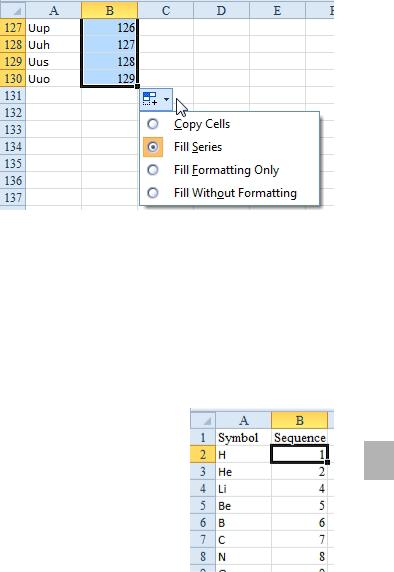The height and width of the screenshot is (572, 394).
Task: Click sequence cell with value 1
Action: pyautogui.click(x=300, y=455)
